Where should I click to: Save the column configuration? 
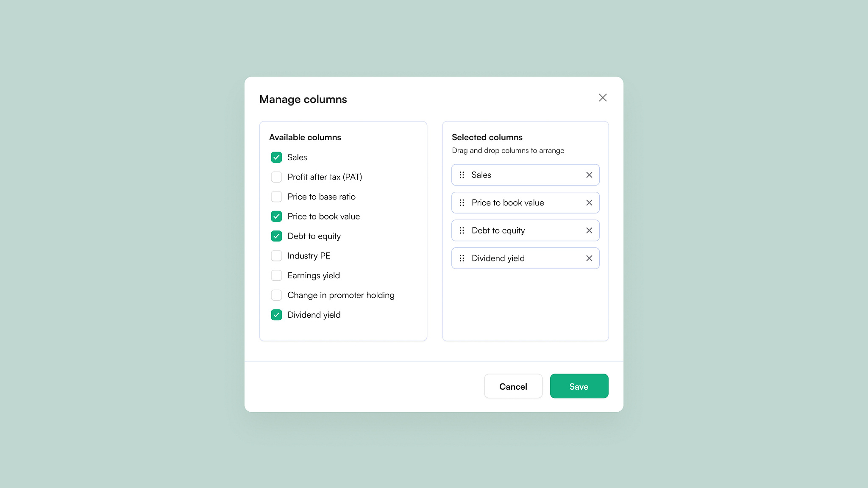579,386
